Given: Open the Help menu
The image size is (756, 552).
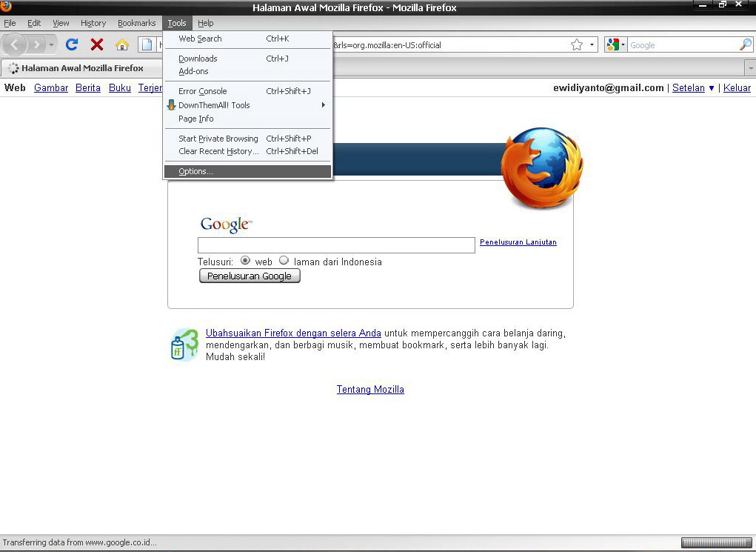Looking at the screenshot, I should click(x=205, y=23).
